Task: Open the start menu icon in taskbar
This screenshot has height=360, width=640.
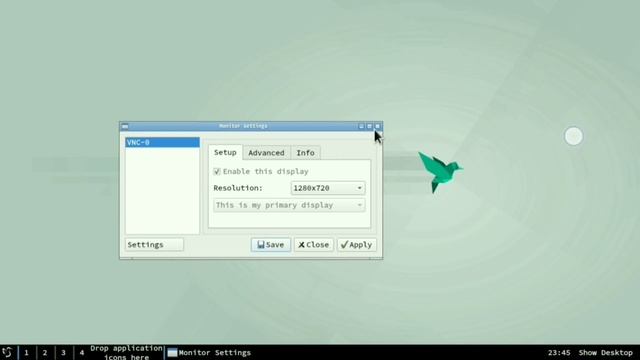Action: tap(7, 352)
